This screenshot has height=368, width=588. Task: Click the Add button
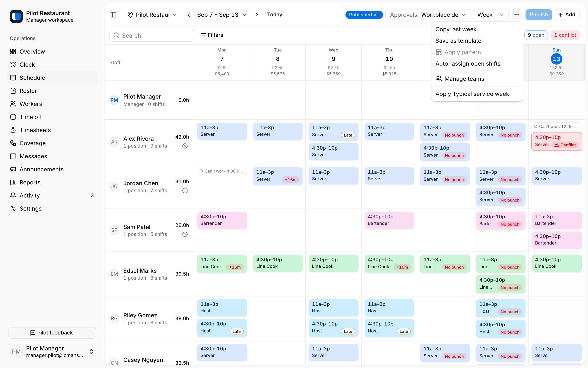pyautogui.click(x=567, y=15)
